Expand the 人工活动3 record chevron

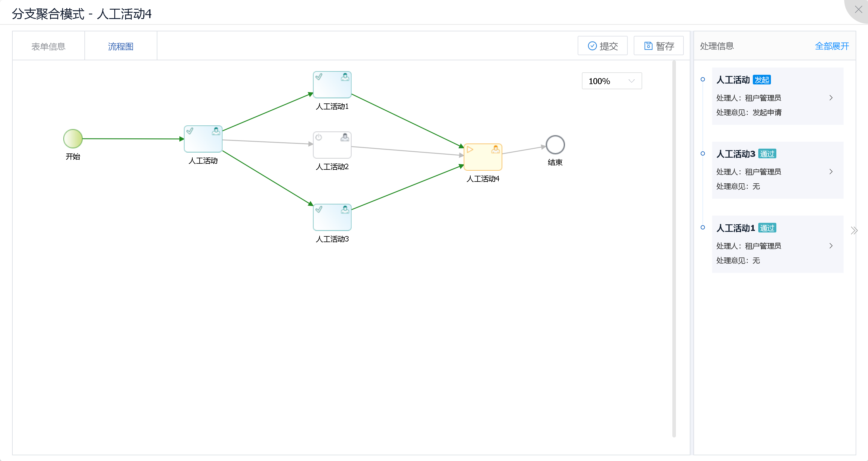coord(831,172)
